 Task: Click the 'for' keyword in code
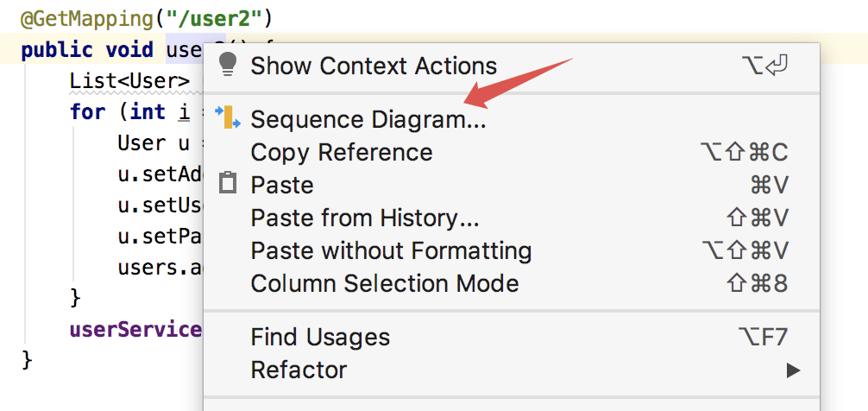(88, 112)
